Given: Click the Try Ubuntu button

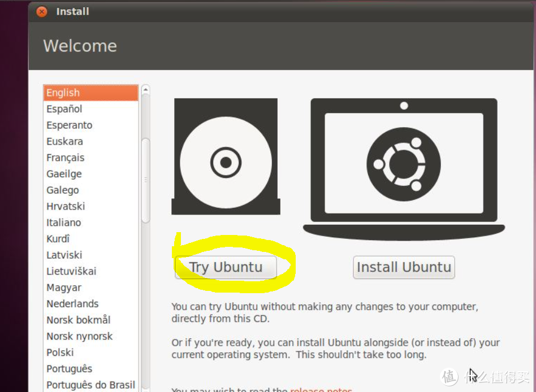Looking at the screenshot, I should click(x=226, y=267).
